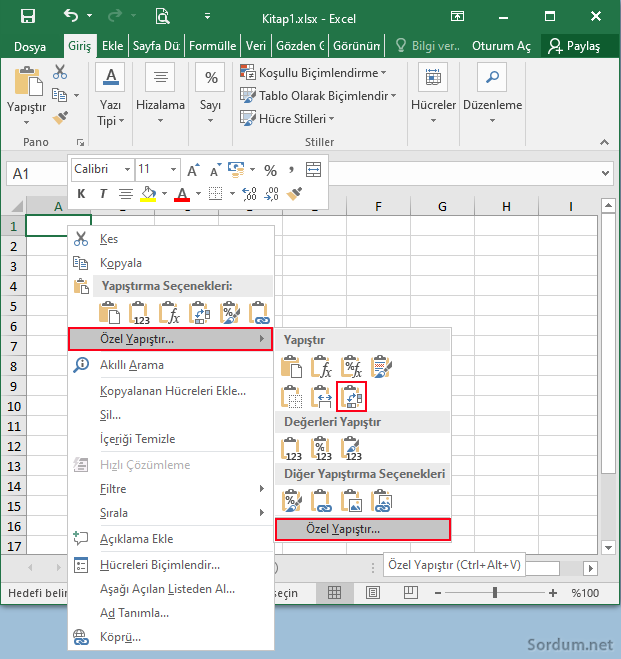Increase font size in the mini toolbar
This screenshot has height=659, width=621.
193,170
